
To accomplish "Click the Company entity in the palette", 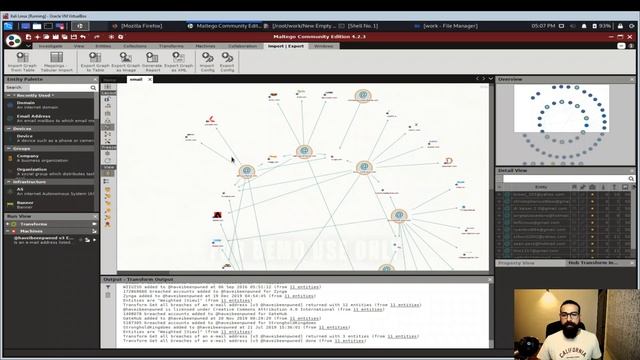I will 51,158.
